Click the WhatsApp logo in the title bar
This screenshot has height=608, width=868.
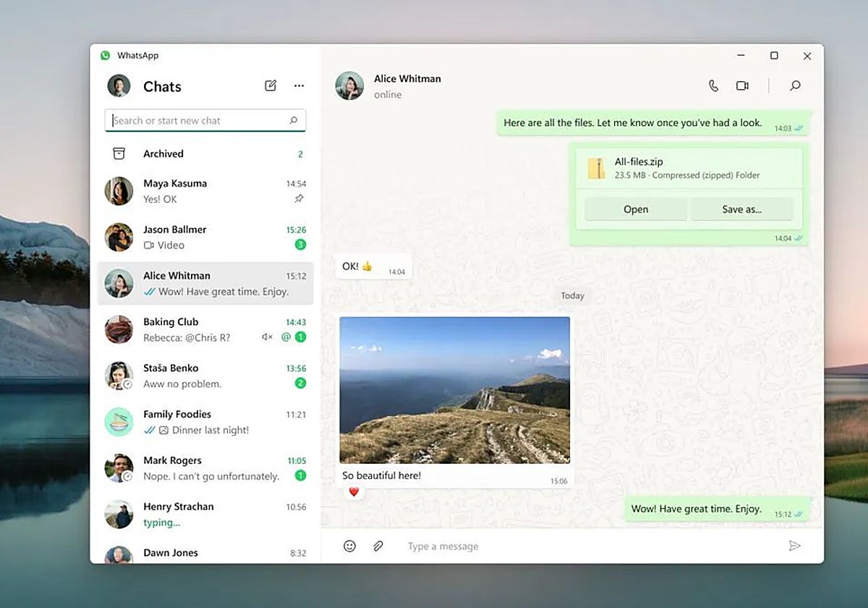click(x=105, y=56)
